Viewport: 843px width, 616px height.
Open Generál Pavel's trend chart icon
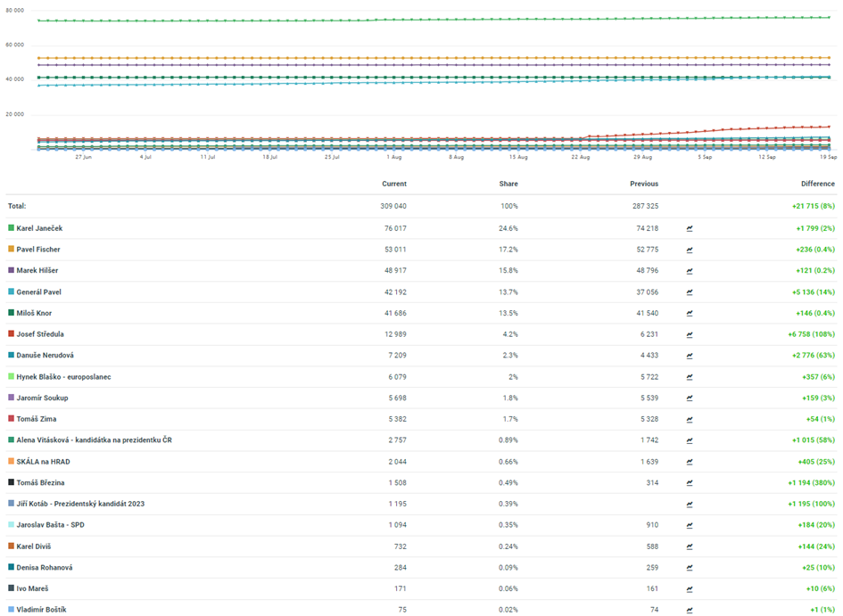(690, 292)
